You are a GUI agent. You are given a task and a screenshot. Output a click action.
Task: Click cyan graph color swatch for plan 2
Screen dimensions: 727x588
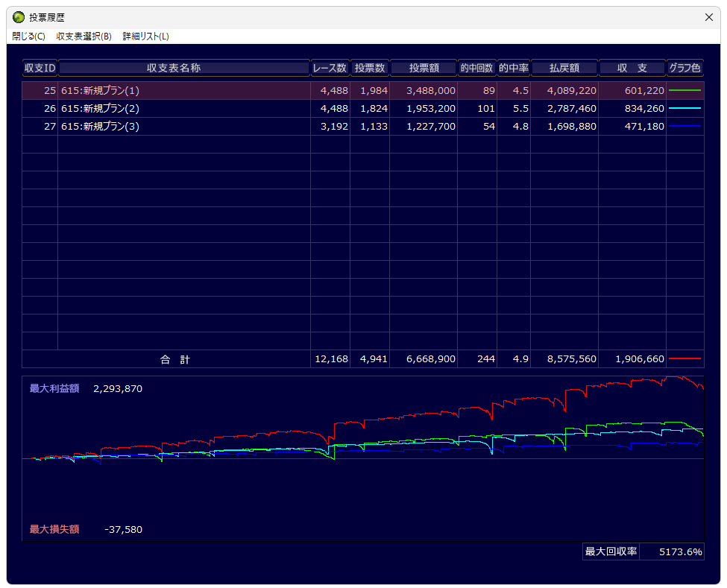(684, 109)
